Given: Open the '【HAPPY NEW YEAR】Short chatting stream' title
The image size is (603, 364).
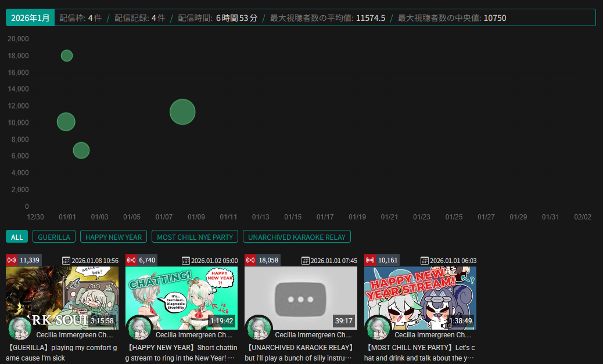Looking at the screenshot, I should 181,353.
